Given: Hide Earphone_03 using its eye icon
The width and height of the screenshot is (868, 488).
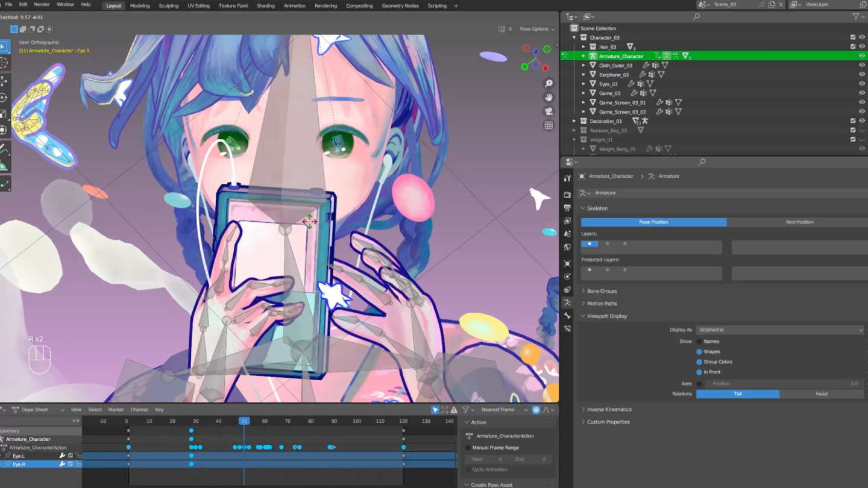Looking at the screenshot, I should pyautogui.click(x=862, y=75).
